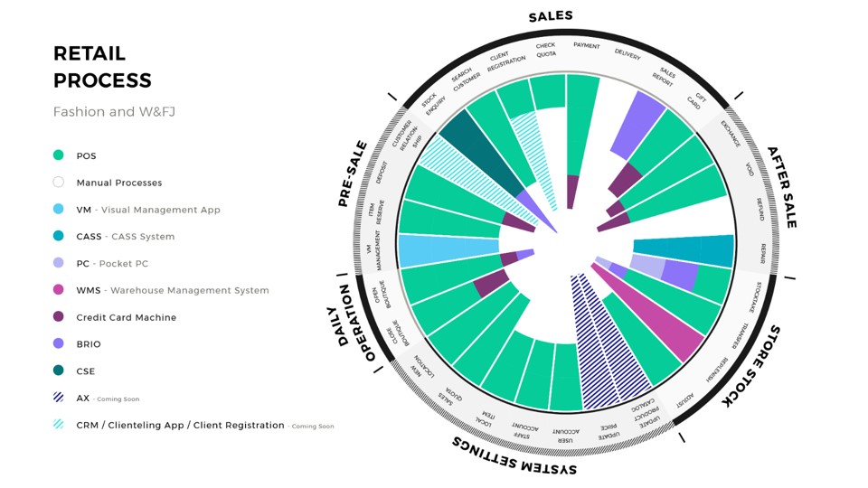868x488 pixels.
Task: Select the lavender Pocket PC legend dot
Action: click(59, 263)
